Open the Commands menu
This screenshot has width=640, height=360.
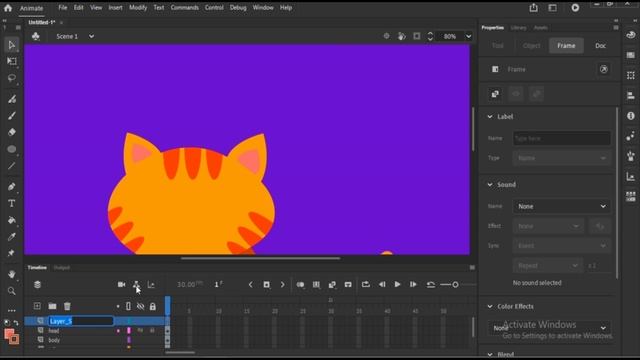(184, 7)
